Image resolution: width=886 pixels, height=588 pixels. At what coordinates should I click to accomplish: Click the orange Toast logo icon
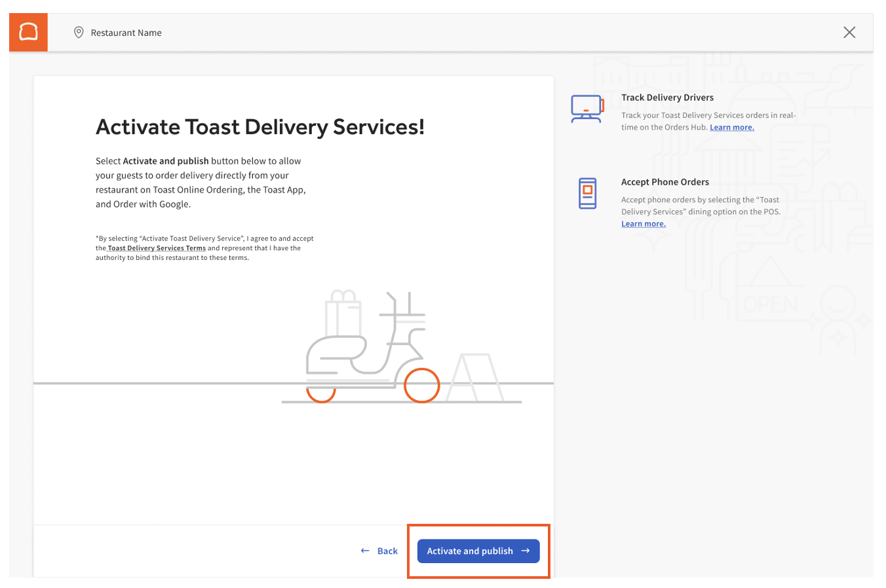point(28,31)
